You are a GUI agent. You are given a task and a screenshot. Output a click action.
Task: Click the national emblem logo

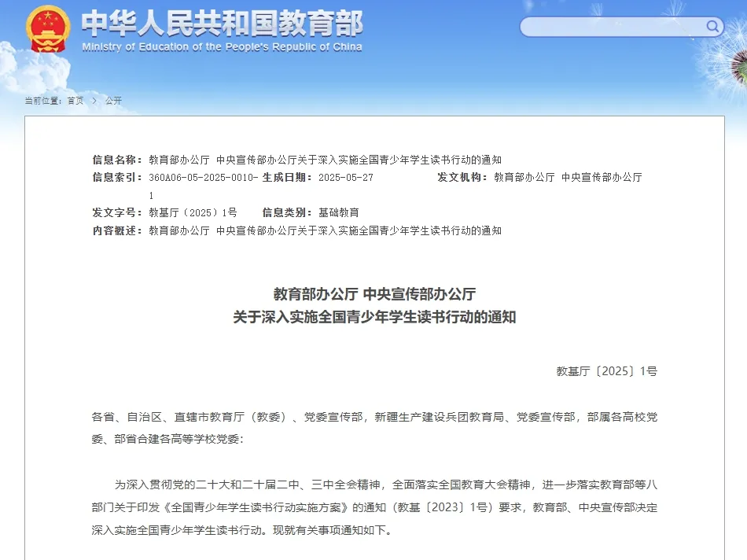click(x=48, y=29)
